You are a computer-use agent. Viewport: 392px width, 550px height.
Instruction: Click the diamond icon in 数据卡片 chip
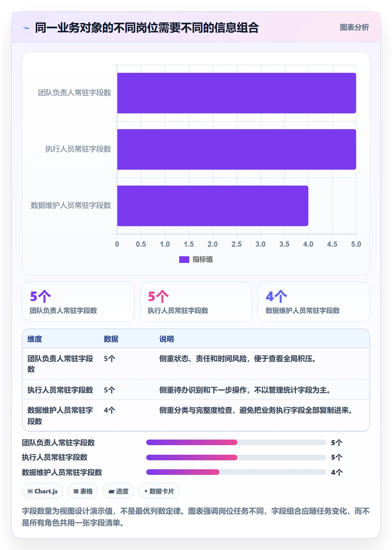click(x=146, y=491)
